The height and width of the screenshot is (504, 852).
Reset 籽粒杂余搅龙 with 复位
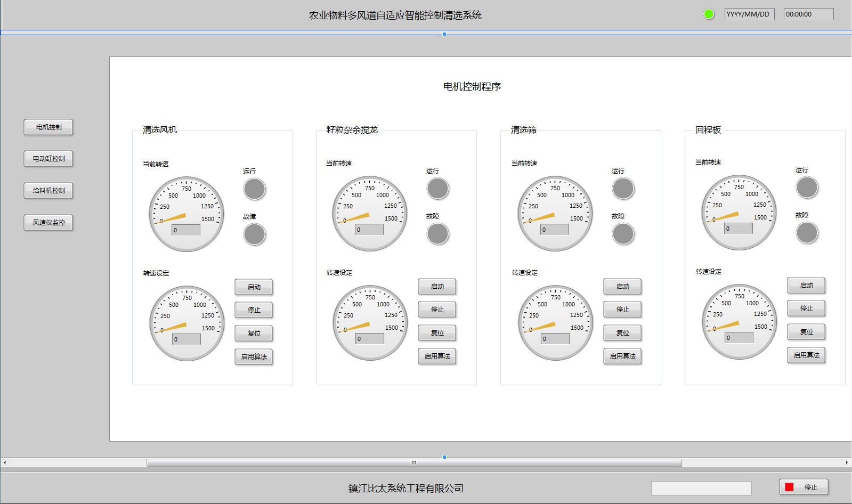(x=437, y=333)
